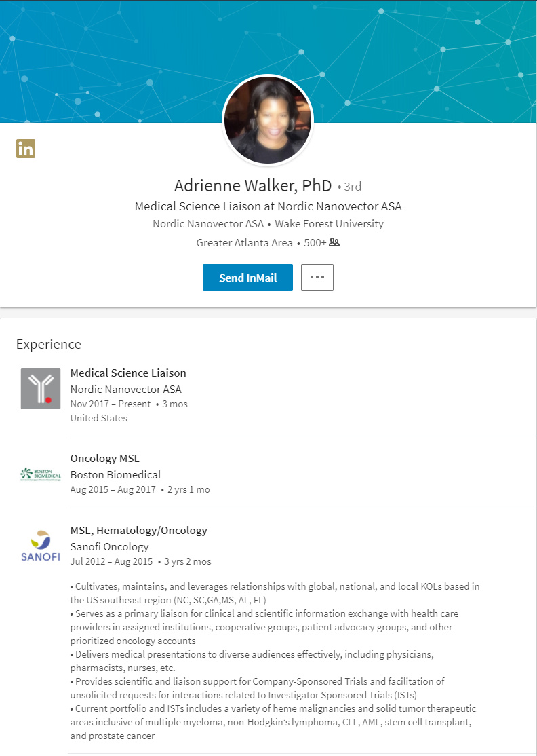Open the Nordic Nanovector ASA company logo
The height and width of the screenshot is (756, 537).
(41, 389)
